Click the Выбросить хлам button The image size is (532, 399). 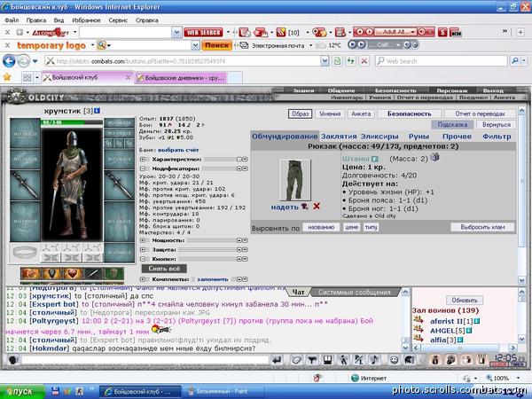pyautogui.click(x=482, y=227)
